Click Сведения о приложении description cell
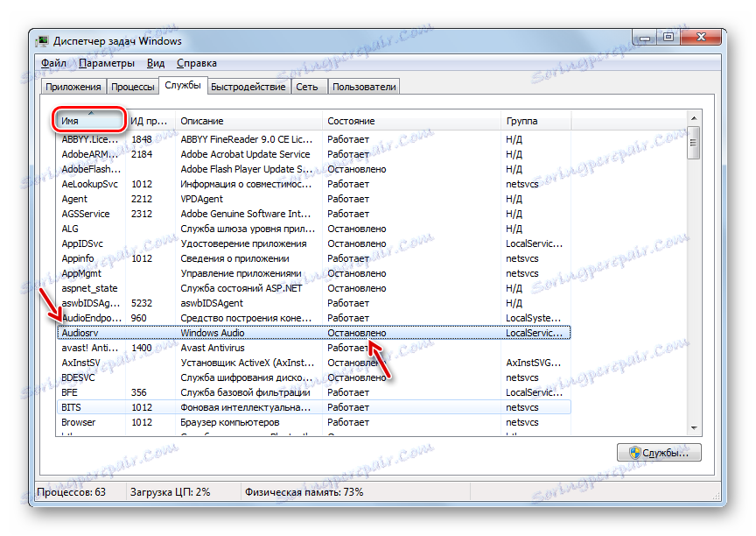The image size is (756, 536). (x=234, y=258)
